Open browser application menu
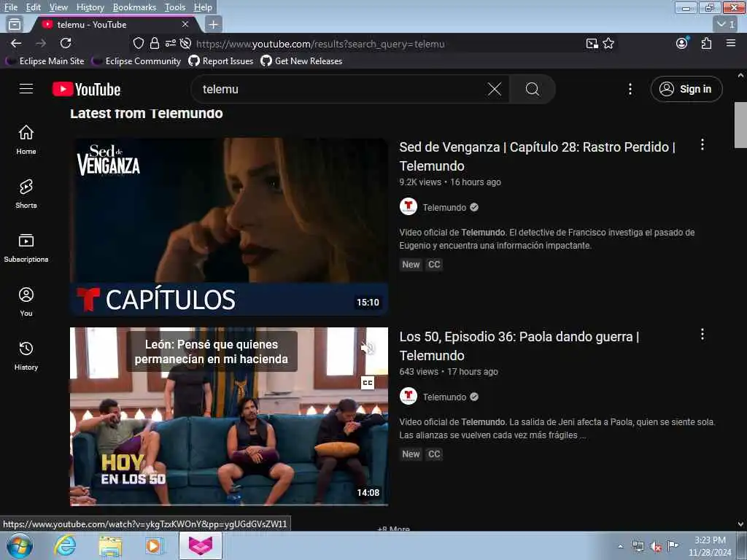The height and width of the screenshot is (560, 747). click(731, 43)
